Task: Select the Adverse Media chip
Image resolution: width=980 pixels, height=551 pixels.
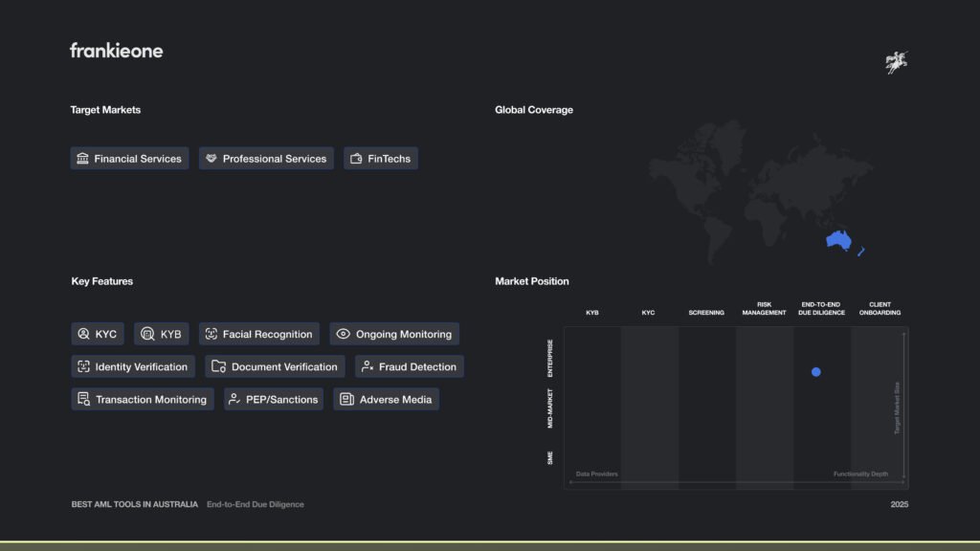Action: (387, 399)
